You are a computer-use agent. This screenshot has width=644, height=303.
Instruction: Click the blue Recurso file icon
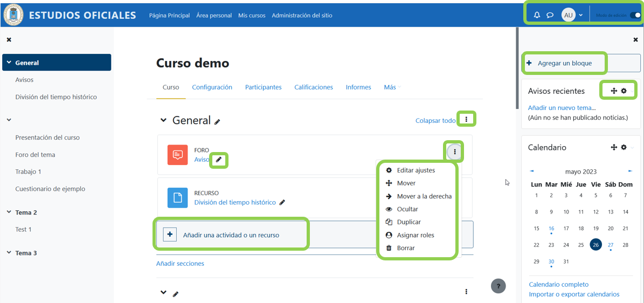[177, 198]
